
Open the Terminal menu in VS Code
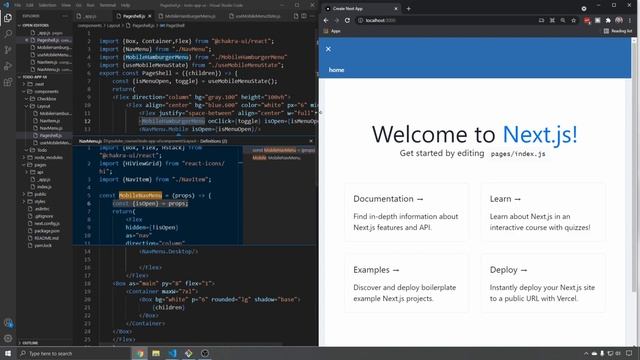coord(107,5)
